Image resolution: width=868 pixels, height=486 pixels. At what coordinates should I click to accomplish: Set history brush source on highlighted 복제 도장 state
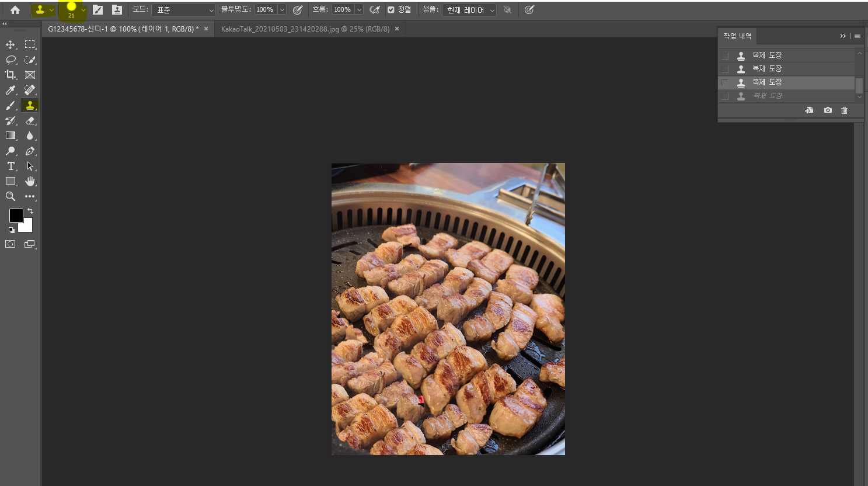click(725, 82)
